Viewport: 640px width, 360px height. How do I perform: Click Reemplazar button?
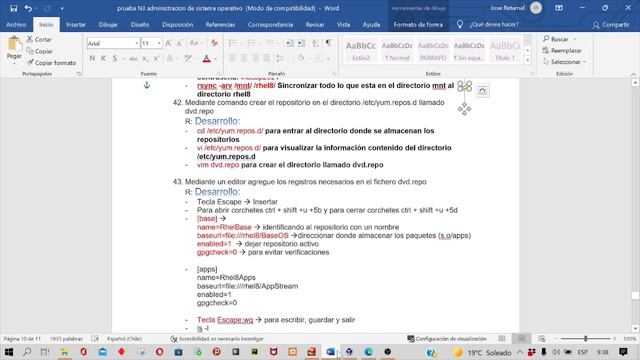[x=562, y=51]
